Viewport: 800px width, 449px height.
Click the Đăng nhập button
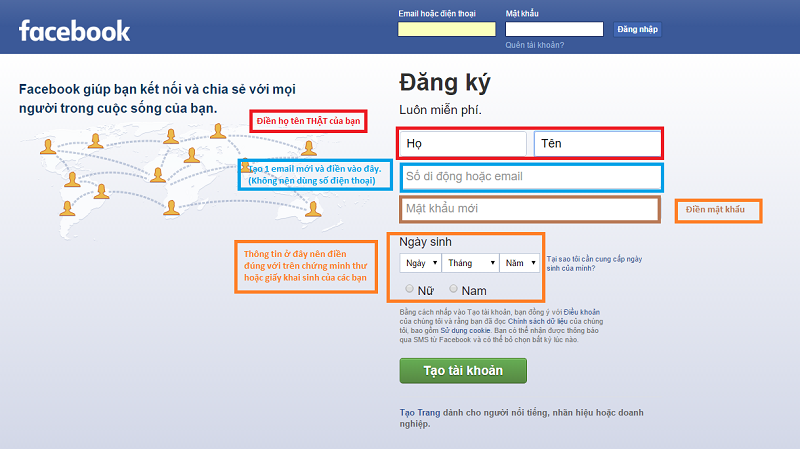(x=637, y=29)
